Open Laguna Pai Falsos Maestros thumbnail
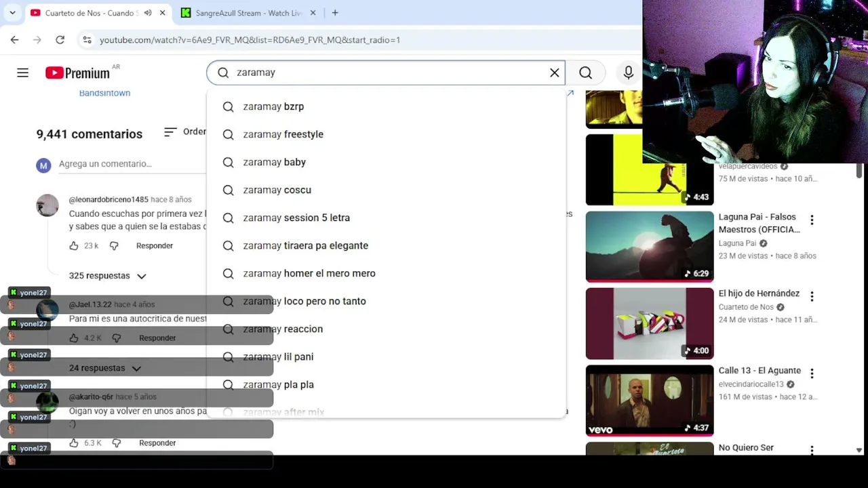868x488 pixels. (x=650, y=246)
